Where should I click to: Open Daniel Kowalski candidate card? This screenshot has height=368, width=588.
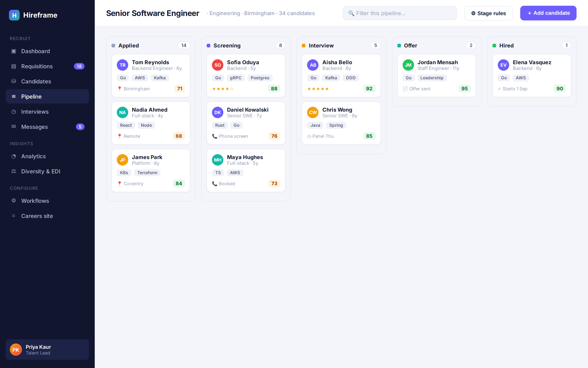click(x=246, y=123)
